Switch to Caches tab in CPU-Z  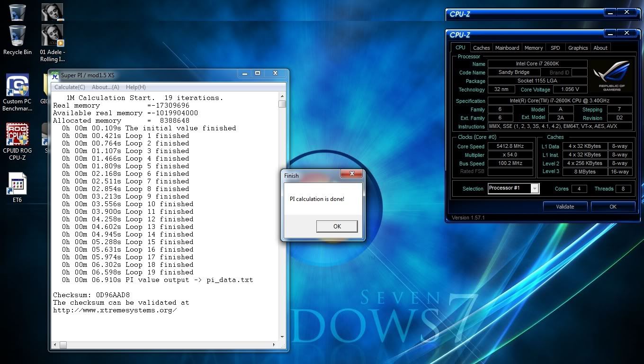(x=482, y=48)
